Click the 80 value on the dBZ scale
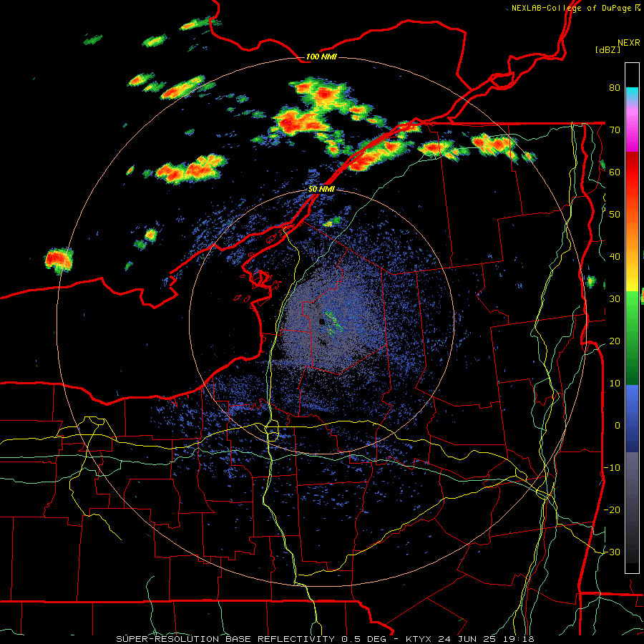 pyautogui.click(x=615, y=88)
